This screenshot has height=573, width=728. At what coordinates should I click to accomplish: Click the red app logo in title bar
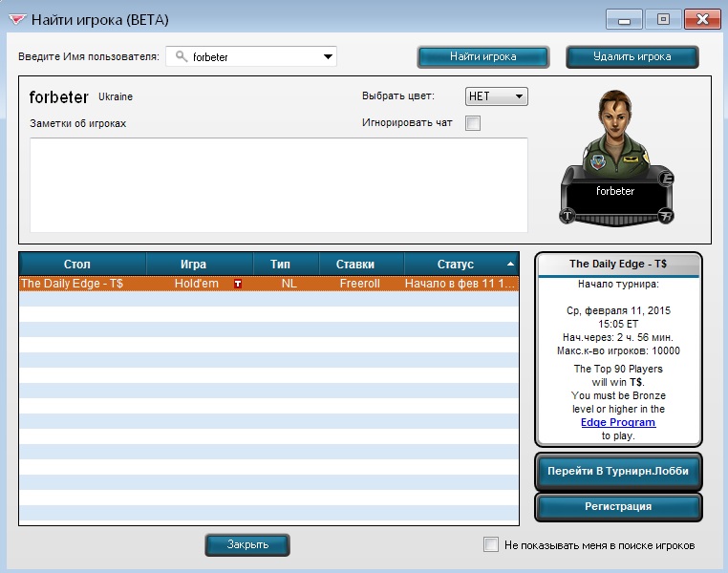17,20
